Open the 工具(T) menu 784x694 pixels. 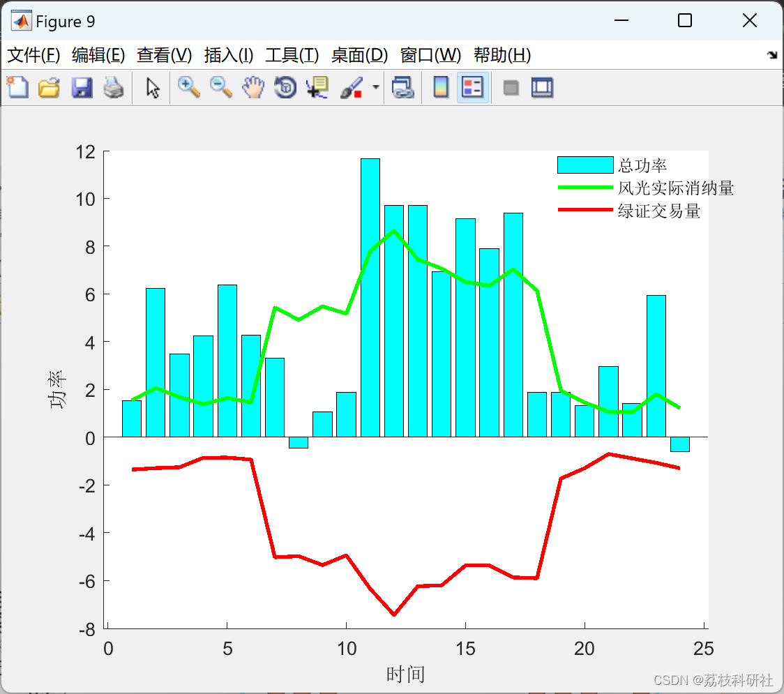pyautogui.click(x=292, y=55)
